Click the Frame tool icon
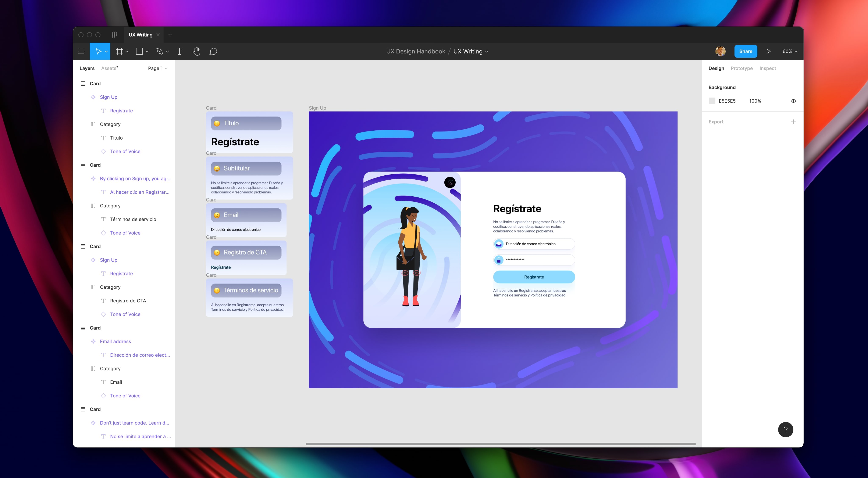 (x=119, y=51)
